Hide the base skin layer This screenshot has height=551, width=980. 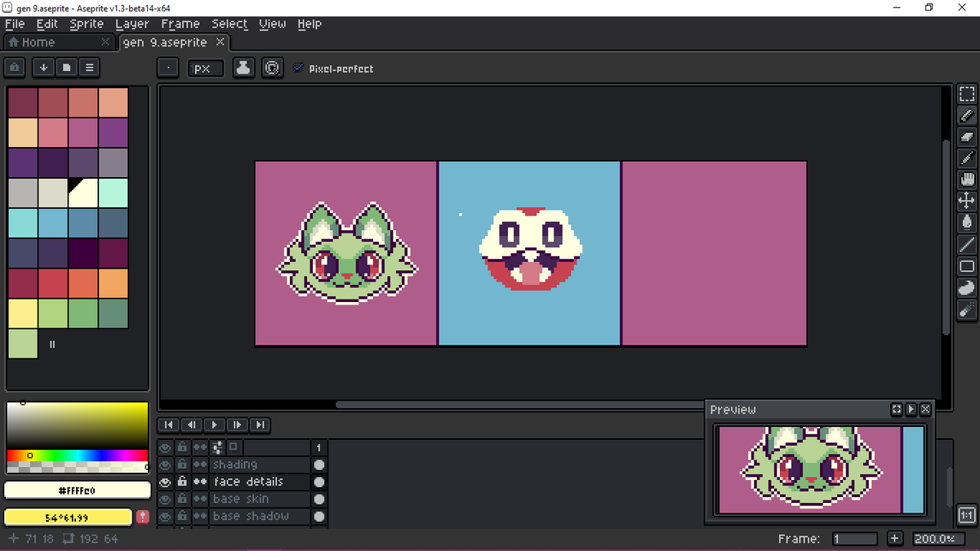click(x=166, y=499)
